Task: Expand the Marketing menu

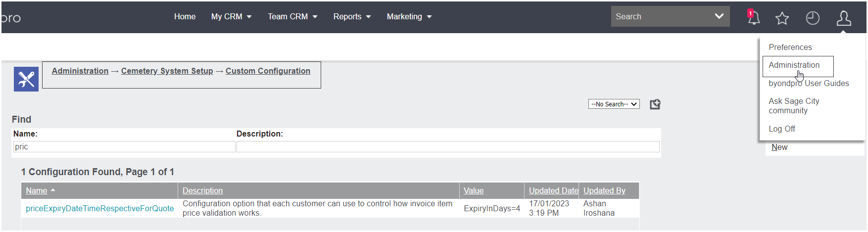Action: pyautogui.click(x=409, y=16)
